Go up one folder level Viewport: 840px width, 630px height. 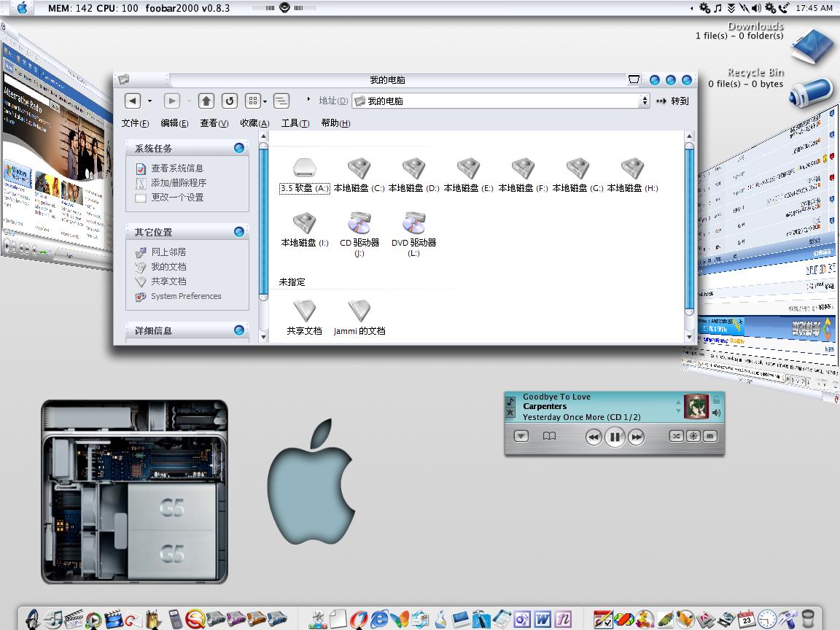click(x=206, y=101)
